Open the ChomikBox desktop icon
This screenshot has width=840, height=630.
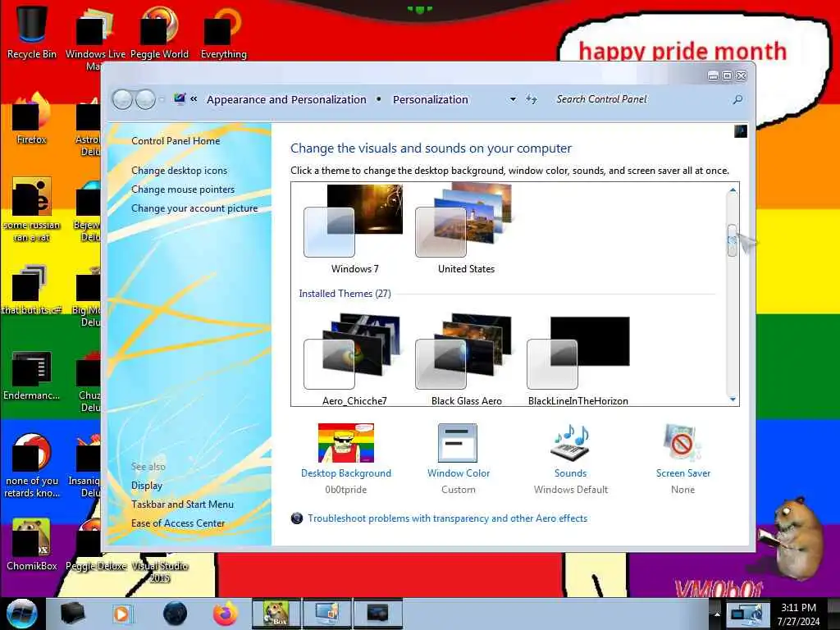[32, 545]
